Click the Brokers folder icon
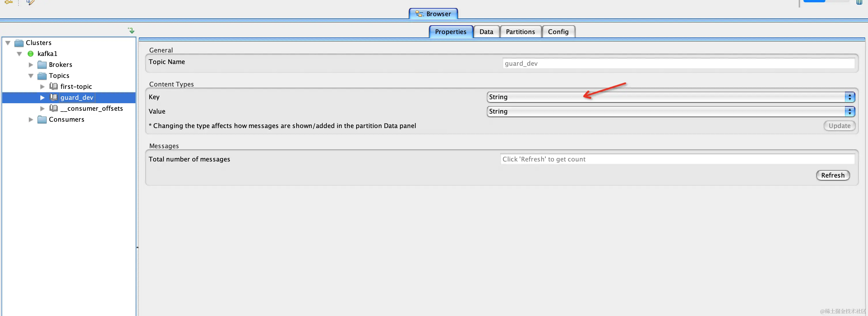The image size is (868, 316). pyautogui.click(x=42, y=64)
